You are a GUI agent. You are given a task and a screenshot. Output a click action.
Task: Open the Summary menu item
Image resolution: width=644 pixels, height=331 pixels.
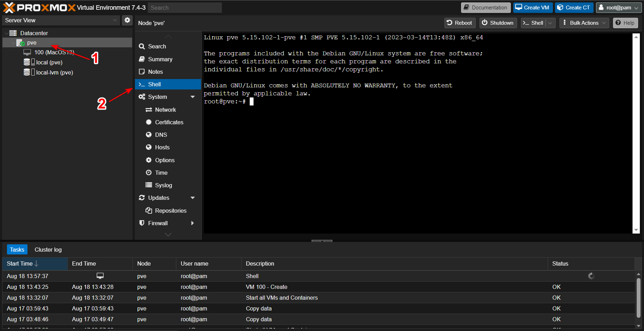pos(160,59)
